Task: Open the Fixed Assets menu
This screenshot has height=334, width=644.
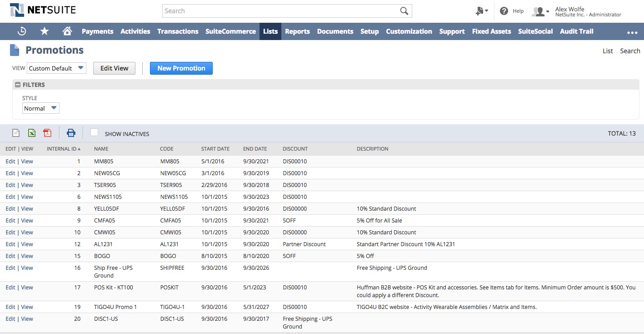Action: point(491,31)
